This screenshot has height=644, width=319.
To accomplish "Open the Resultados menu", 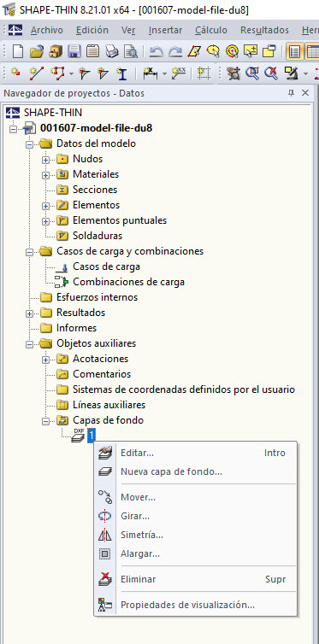I will point(264,30).
